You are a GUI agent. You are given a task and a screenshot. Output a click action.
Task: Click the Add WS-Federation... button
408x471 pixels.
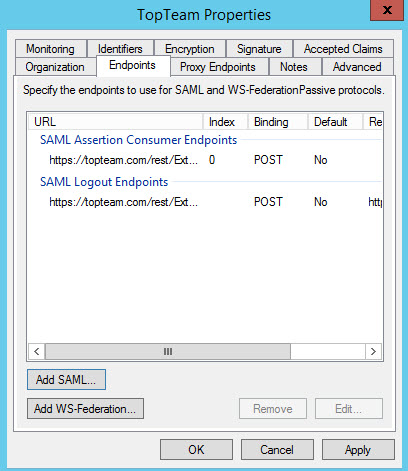[x=85, y=408]
